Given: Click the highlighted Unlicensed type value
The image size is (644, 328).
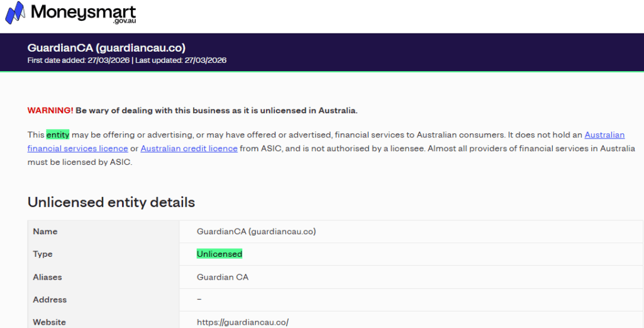Looking at the screenshot, I should click(219, 254).
